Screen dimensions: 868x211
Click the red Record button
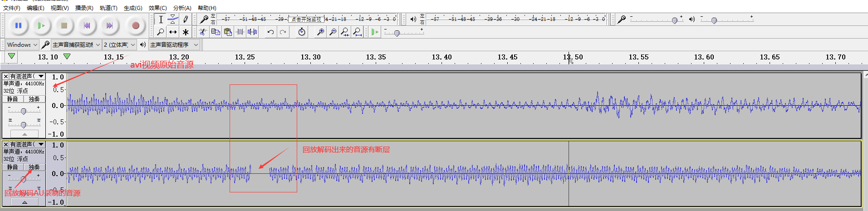135,26
